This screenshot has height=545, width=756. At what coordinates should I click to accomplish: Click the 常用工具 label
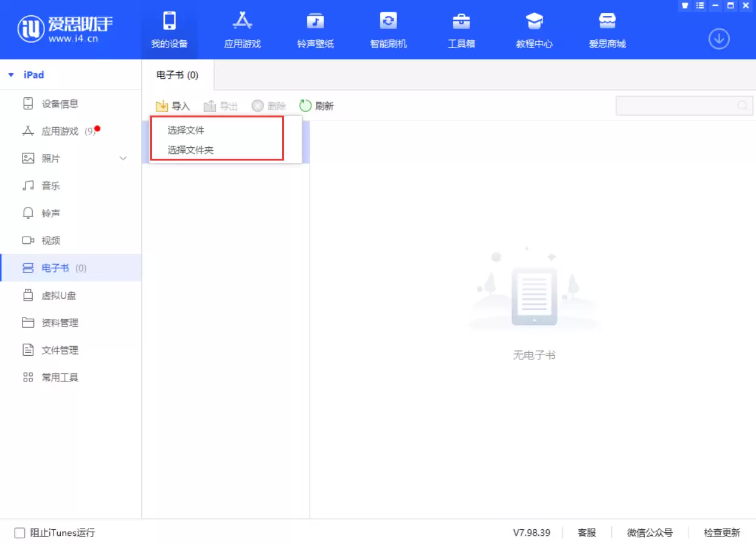pyautogui.click(x=60, y=378)
